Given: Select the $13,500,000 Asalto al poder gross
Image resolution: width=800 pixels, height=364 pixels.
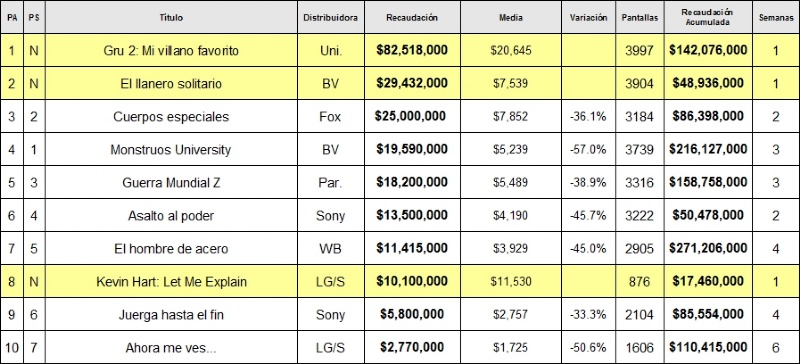Looking at the screenshot, I should pos(412,215).
